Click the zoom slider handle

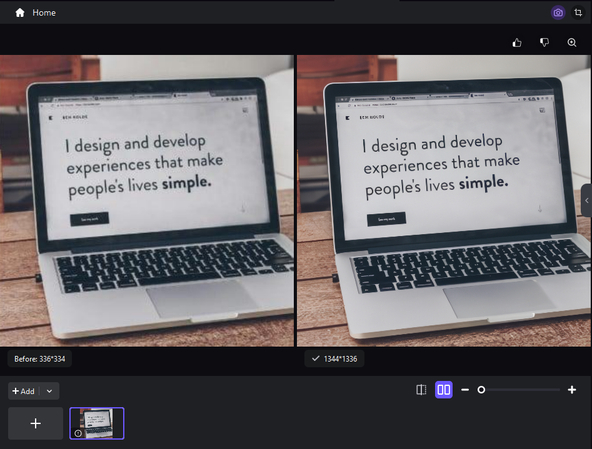tap(481, 390)
